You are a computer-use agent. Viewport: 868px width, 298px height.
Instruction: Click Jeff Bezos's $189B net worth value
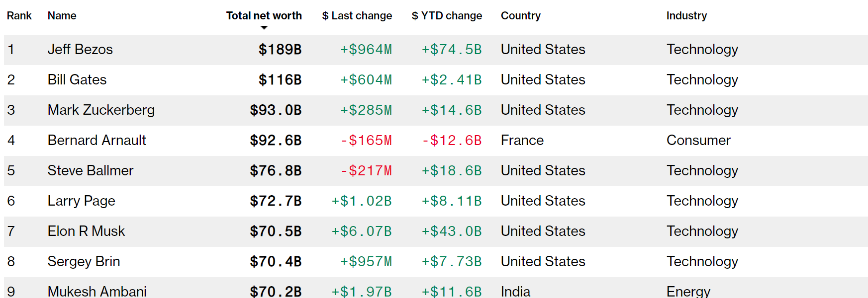click(x=280, y=50)
